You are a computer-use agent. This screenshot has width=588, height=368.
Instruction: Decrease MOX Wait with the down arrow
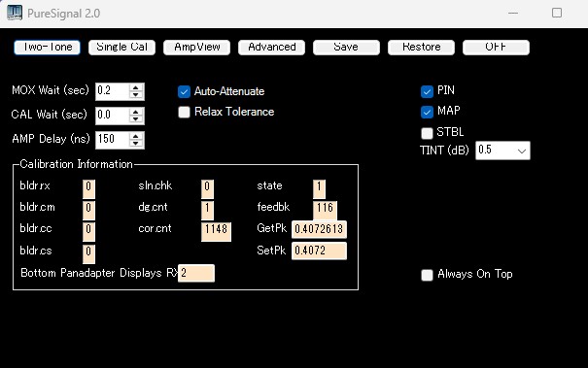click(136, 95)
